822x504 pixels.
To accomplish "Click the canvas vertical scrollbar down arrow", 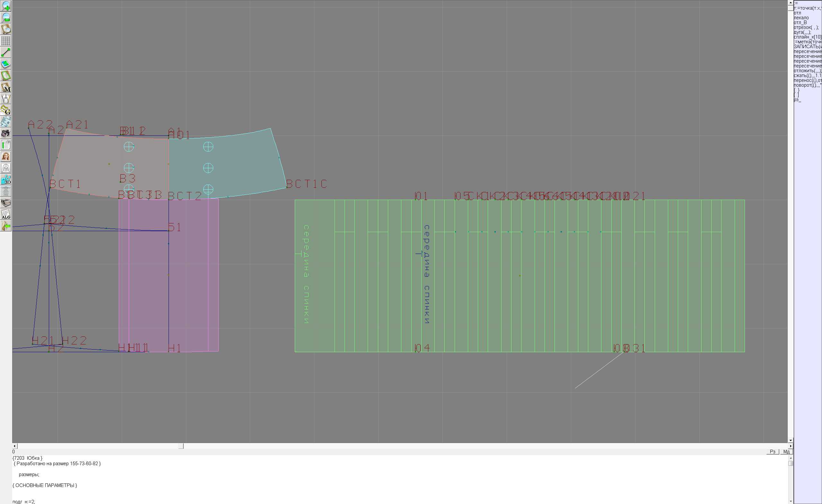I will 790,440.
